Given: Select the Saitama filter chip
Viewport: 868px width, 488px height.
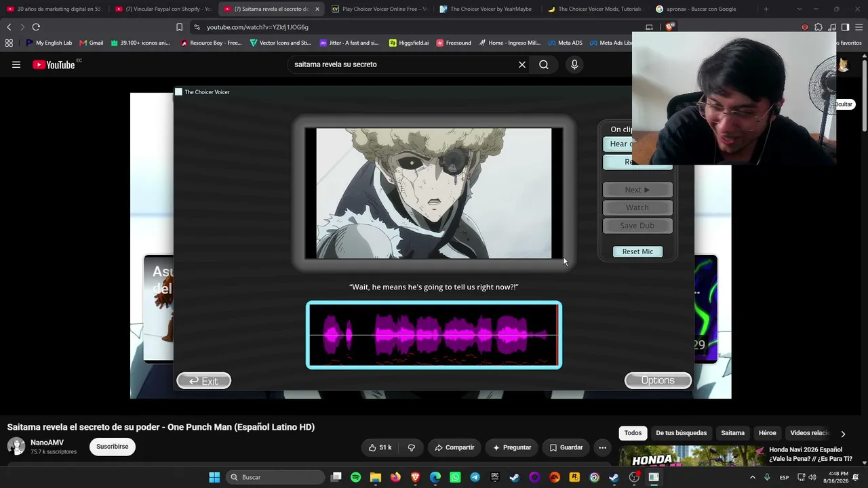Looking at the screenshot, I should point(732,433).
